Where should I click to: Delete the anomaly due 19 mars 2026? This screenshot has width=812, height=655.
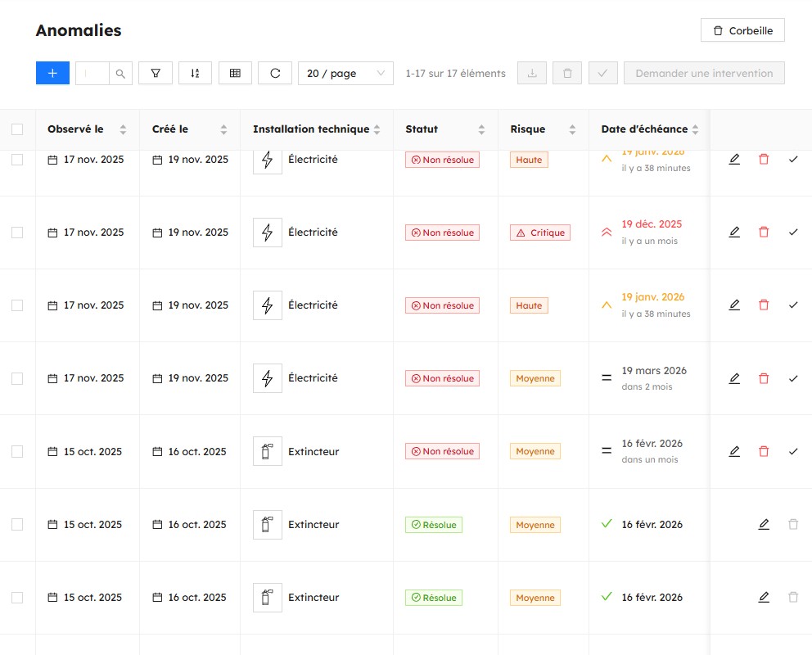pos(764,378)
